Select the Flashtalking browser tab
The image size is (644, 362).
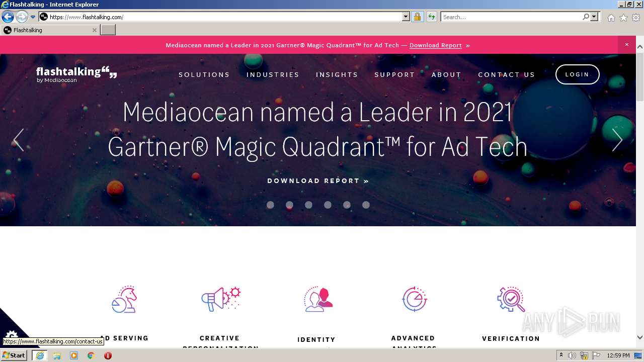pyautogui.click(x=49, y=30)
